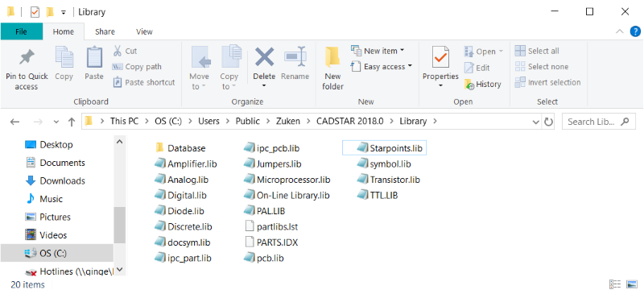This screenshot has width=644, height=294.
Task: Click the Paste clipboard icon
Action: pos(94,57)
